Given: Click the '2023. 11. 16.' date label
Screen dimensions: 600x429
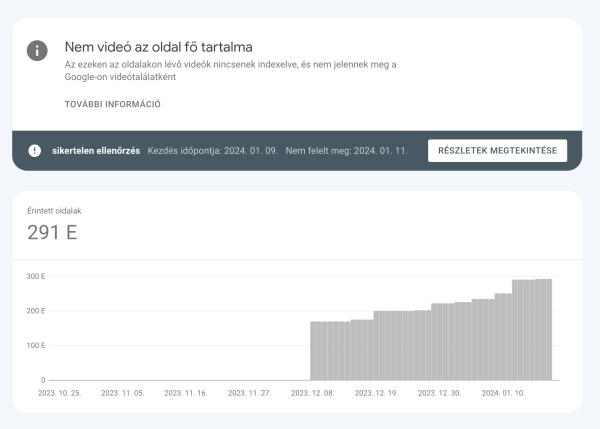Looking at the screenshot, I should (186, 393).
